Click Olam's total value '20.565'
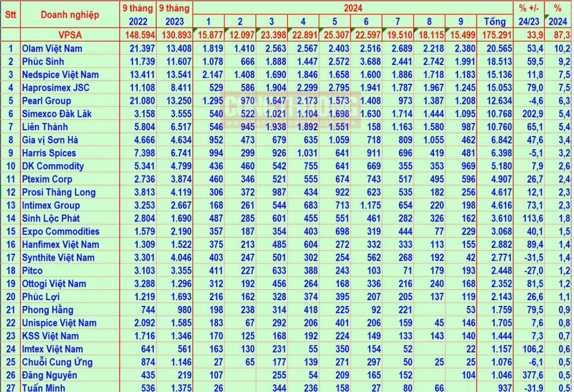 (x=499, y=48)
